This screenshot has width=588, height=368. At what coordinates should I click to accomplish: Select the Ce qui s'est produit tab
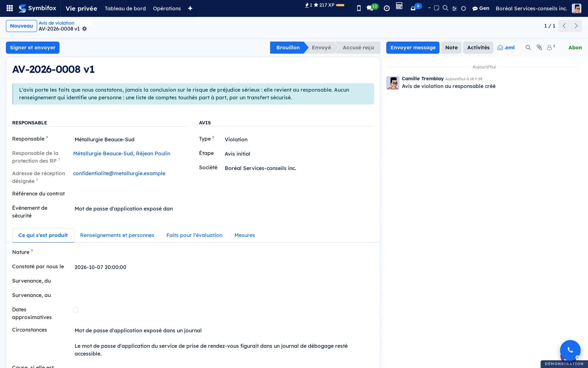43,235
